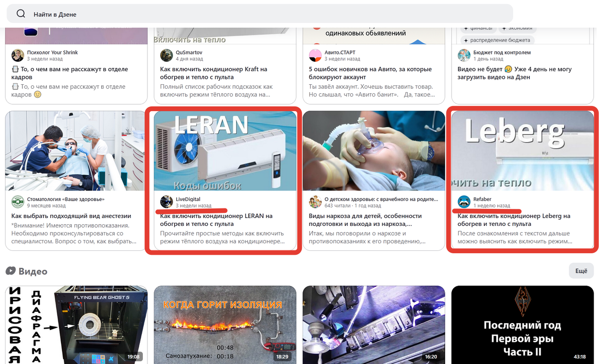Viewport: 599px width, 364px height.
Task: Open Refaber channel name
Action: click(x=483, y=199)
